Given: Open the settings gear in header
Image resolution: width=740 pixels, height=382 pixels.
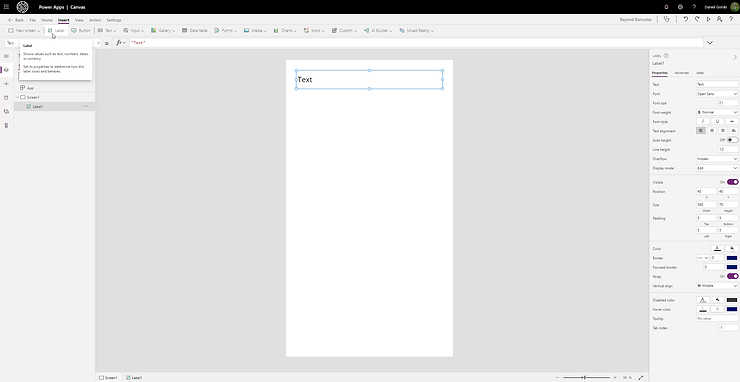Looking at the screenshot, I should coord(680,7).
